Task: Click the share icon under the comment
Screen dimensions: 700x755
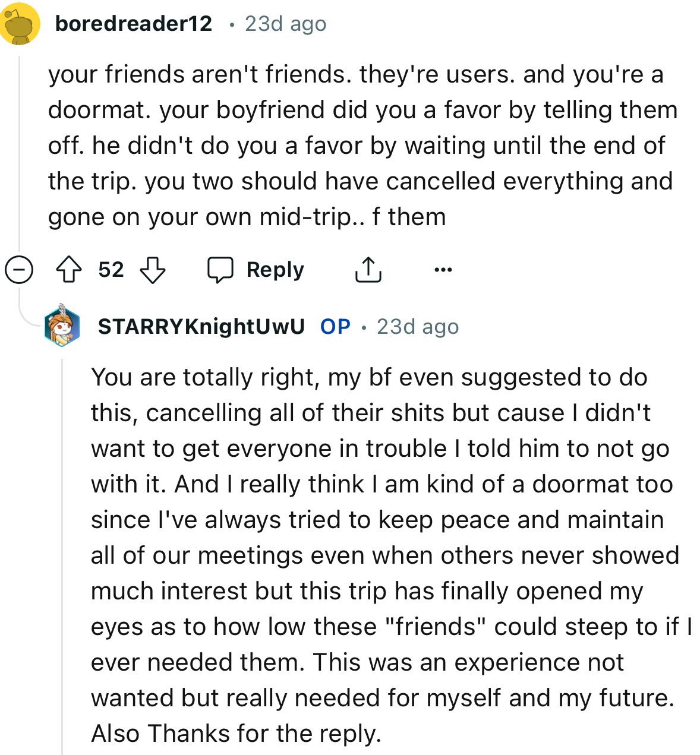Action: click(x=368, y=269)
